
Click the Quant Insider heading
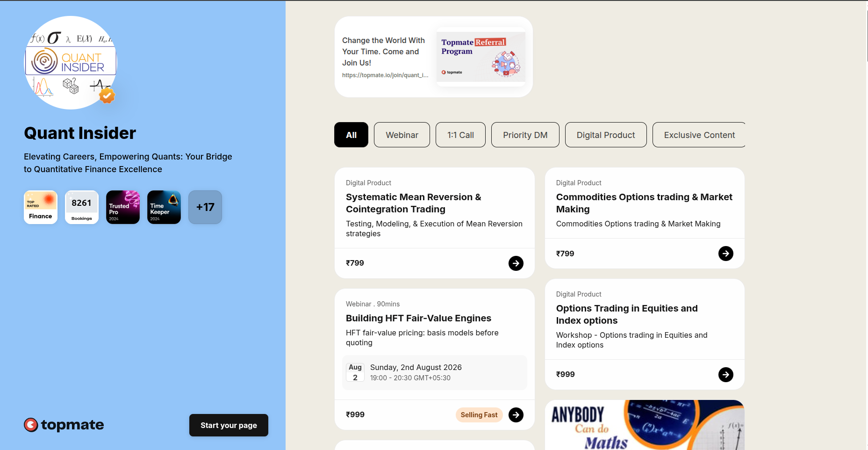coord(80,133)
